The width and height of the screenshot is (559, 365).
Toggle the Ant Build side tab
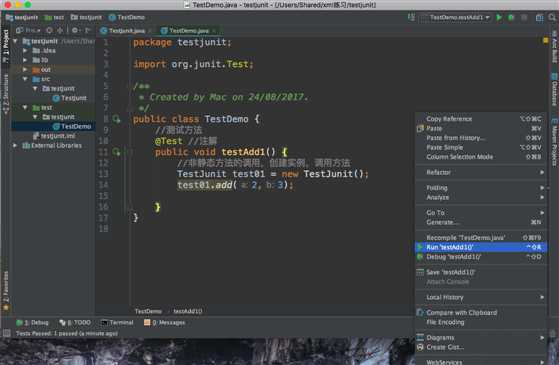554,47
